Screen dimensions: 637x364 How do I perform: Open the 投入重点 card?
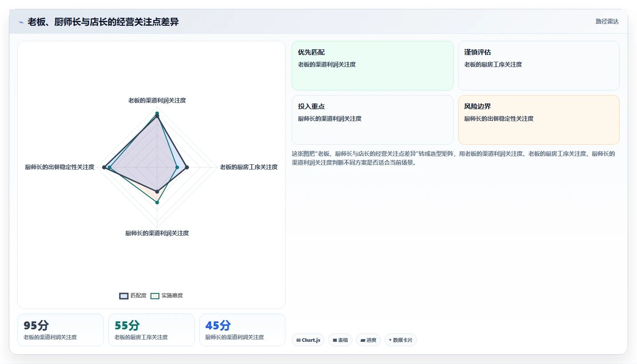click(372, 120)
